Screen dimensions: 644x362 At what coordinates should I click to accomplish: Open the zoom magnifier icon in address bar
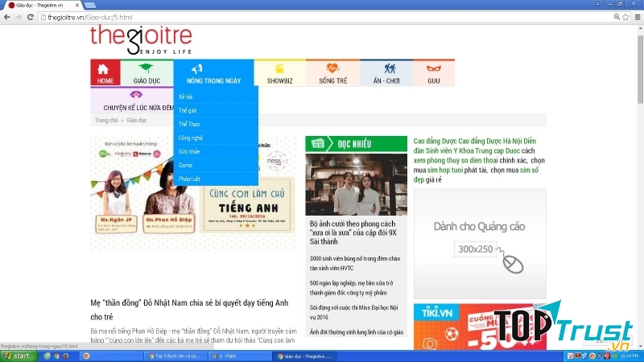click(x=617, y=17)
